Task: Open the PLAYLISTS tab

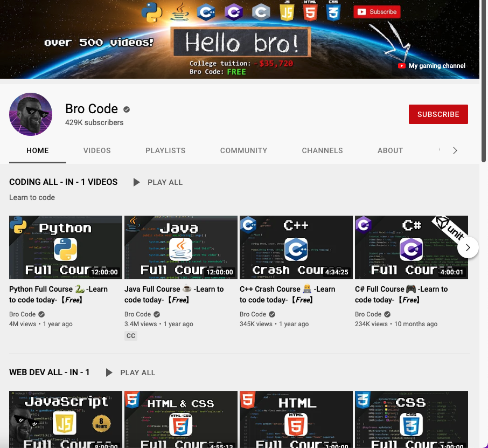Action: tap(165, 150)
